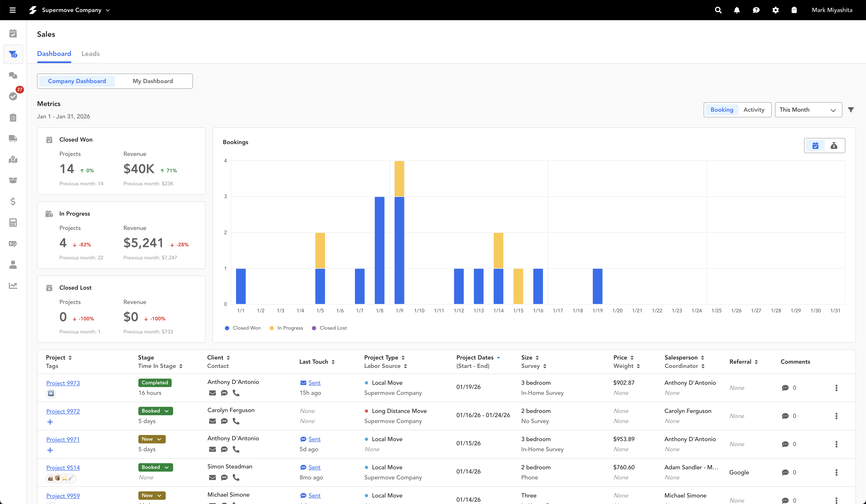Open the Booked stage dropdown for Project 9972

[155, 411]
